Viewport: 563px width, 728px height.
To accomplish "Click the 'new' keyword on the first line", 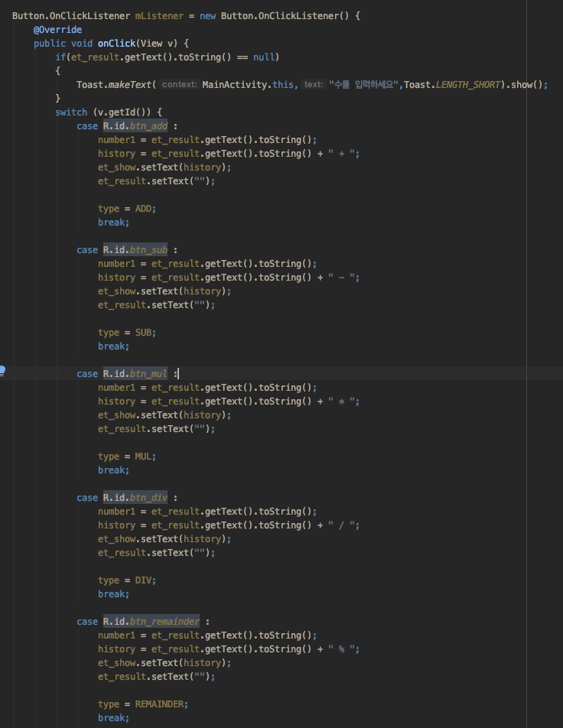I will 207,16.
